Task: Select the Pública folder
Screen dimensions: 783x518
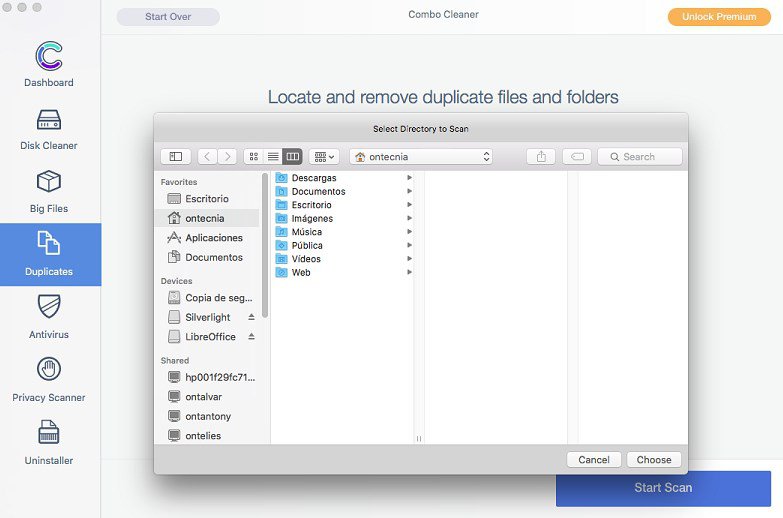Action: point(344,245)
